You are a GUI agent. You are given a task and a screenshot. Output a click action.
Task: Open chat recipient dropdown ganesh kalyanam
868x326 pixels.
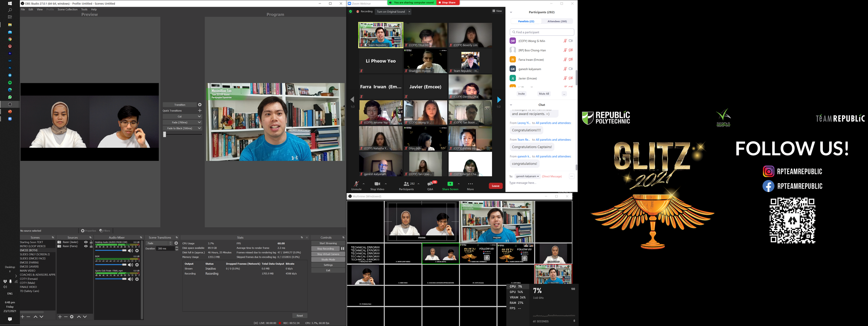(527, 176)
